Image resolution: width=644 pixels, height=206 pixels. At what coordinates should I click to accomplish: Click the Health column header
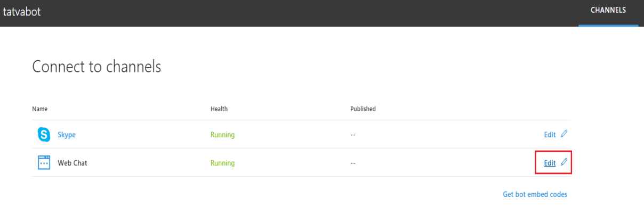click(x=219, y=109)
